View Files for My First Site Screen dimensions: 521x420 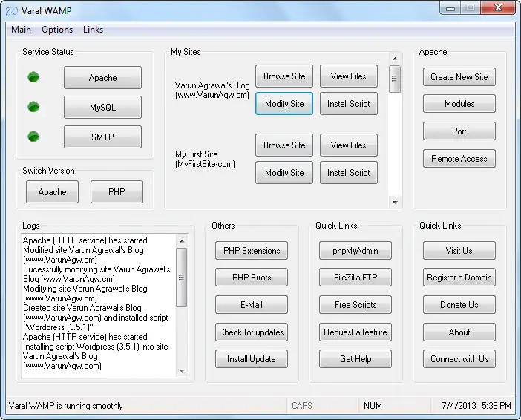[349, 145]
